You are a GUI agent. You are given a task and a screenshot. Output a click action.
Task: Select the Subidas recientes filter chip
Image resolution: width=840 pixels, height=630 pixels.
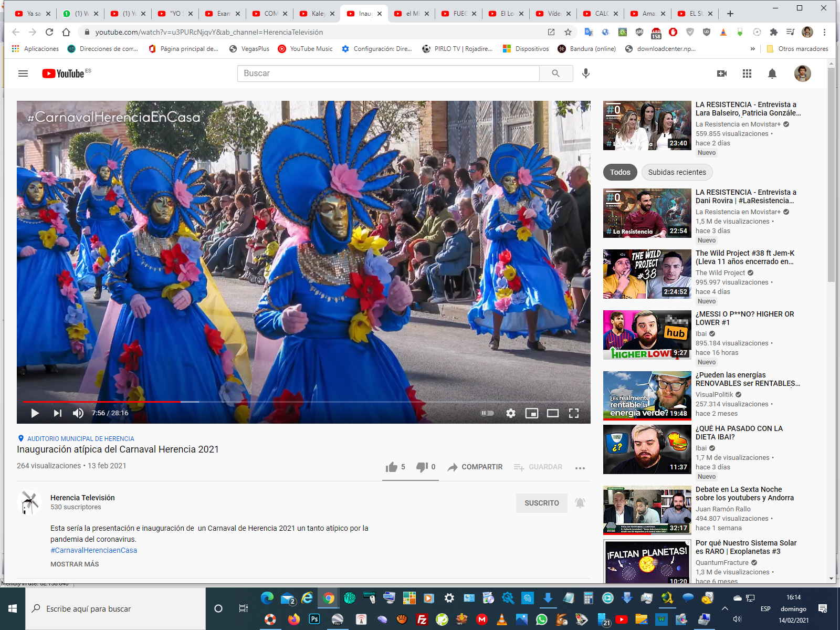[677, 172]
